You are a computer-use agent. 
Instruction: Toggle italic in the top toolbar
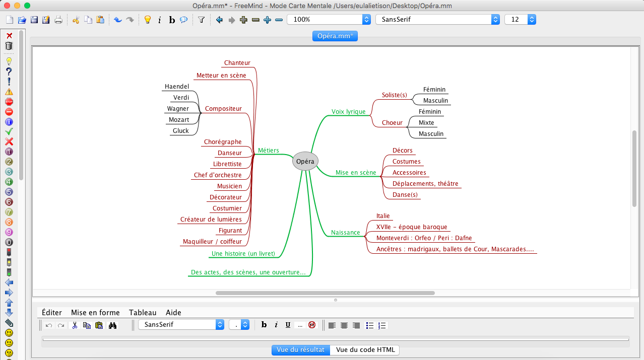click(x=159, y=20)
